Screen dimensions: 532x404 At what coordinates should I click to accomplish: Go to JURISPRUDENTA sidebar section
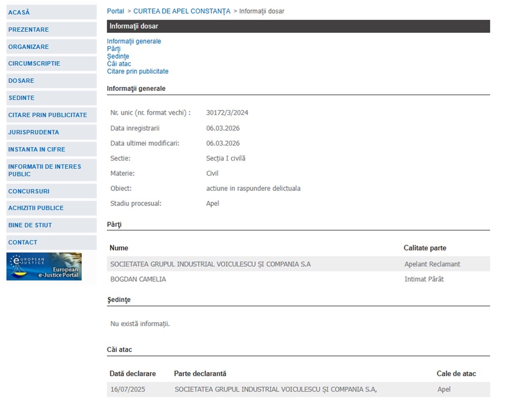coord(51,132)
